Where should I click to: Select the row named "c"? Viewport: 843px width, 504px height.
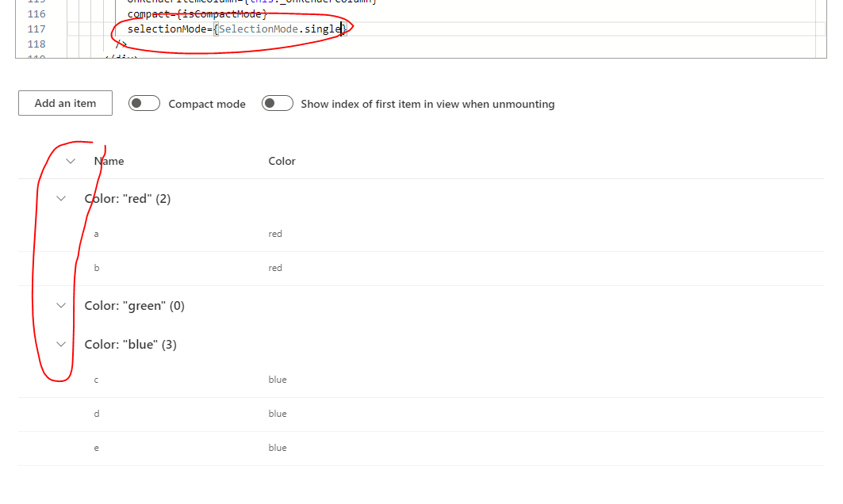pyautogui.click(x=96, y=379)
